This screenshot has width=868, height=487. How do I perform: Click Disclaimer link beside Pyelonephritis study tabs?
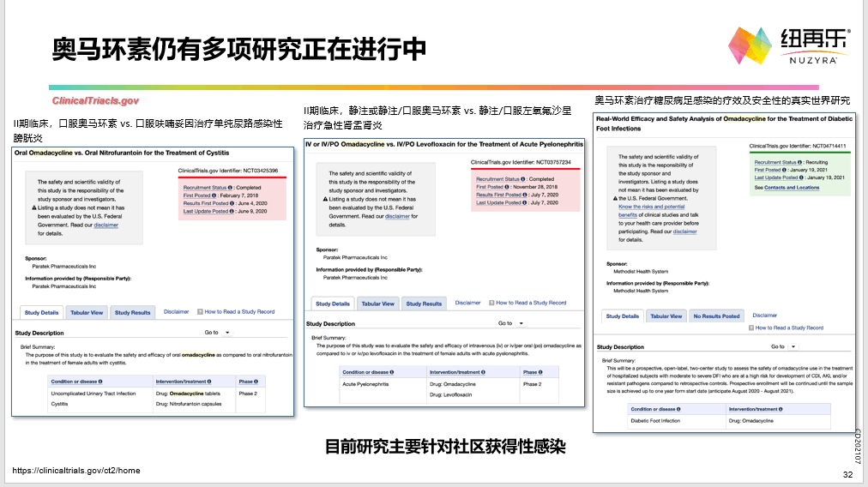[467, 303]
